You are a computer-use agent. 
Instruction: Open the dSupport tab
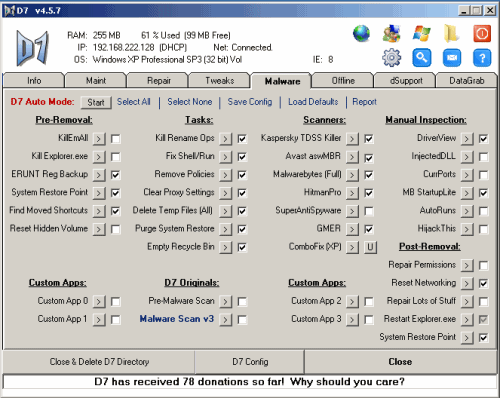click(x=406, y=81)
